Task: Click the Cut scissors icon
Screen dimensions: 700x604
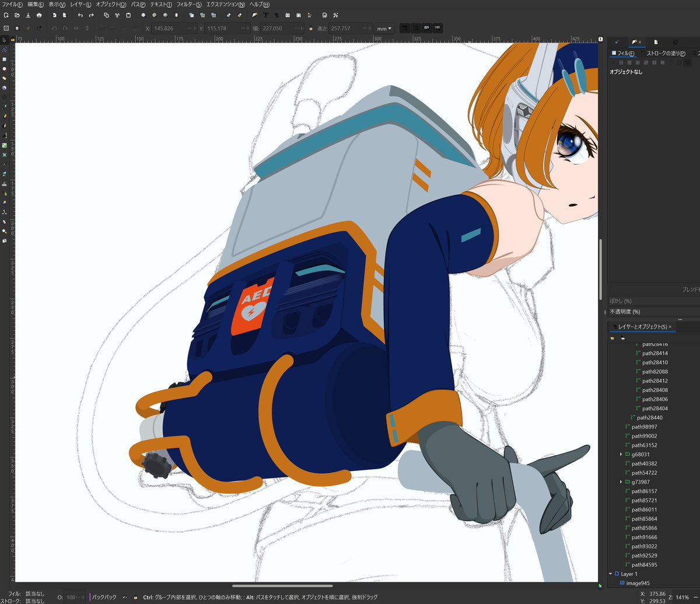Action: coord(117,15)
